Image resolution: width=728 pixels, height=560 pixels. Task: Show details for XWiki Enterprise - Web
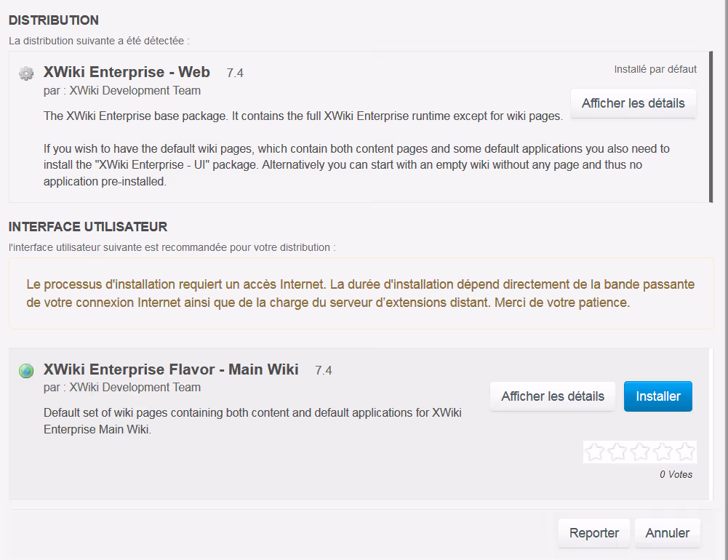[633, 103]
